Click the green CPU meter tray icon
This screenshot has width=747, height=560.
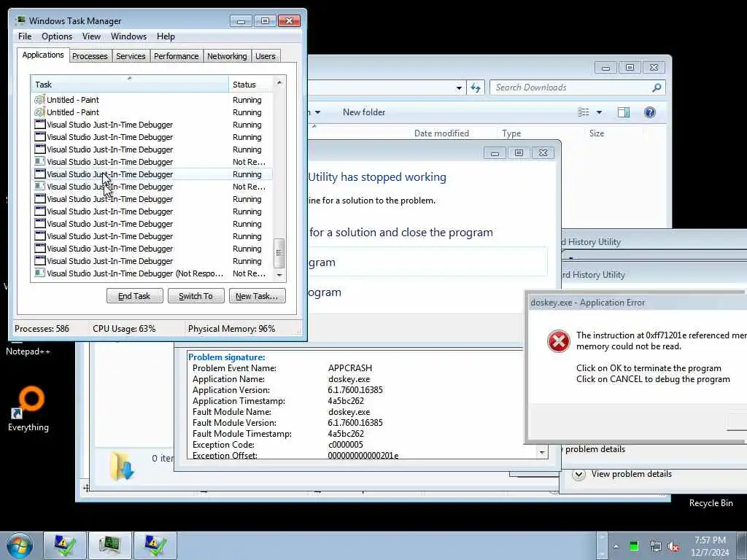[x=634, y=545]
